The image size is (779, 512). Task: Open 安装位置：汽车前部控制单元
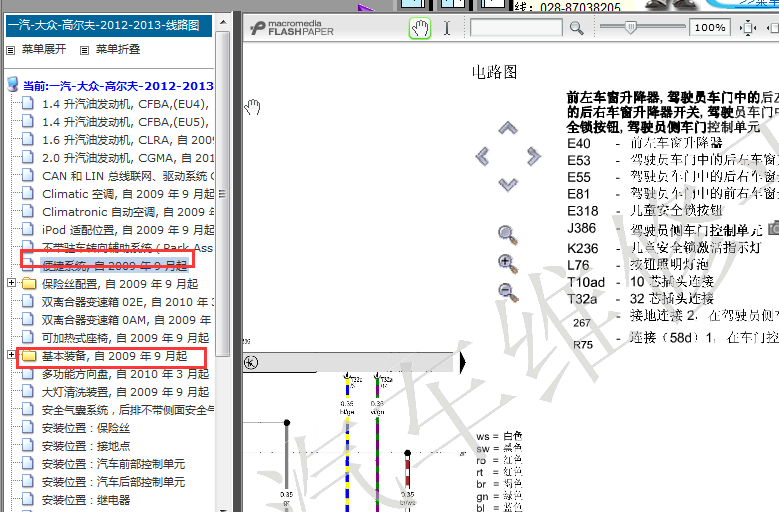(x=113, y=464)
